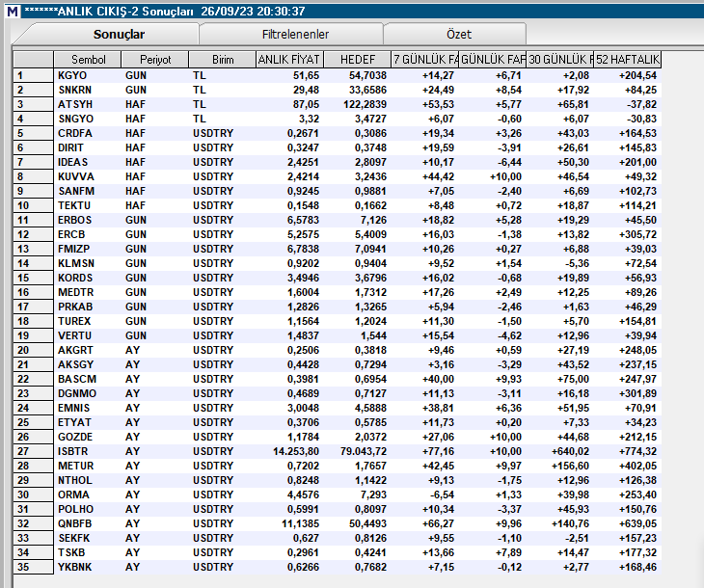
Task: Click the ISBTR 52-week value +774,32
Action: tap(637, 451)
